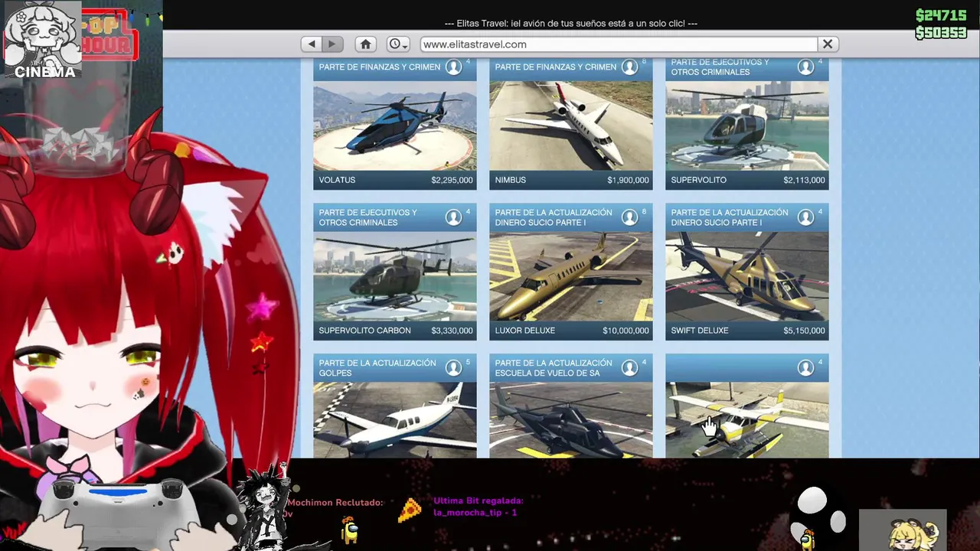This screenshot has height=551, width=980.
Task: Click the CINEMA avatar badge in stream overlay
Action: click(44, 41)
